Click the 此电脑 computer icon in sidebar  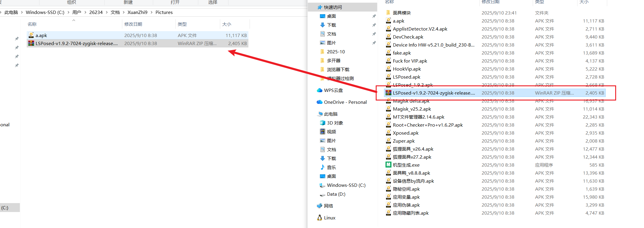320,114
